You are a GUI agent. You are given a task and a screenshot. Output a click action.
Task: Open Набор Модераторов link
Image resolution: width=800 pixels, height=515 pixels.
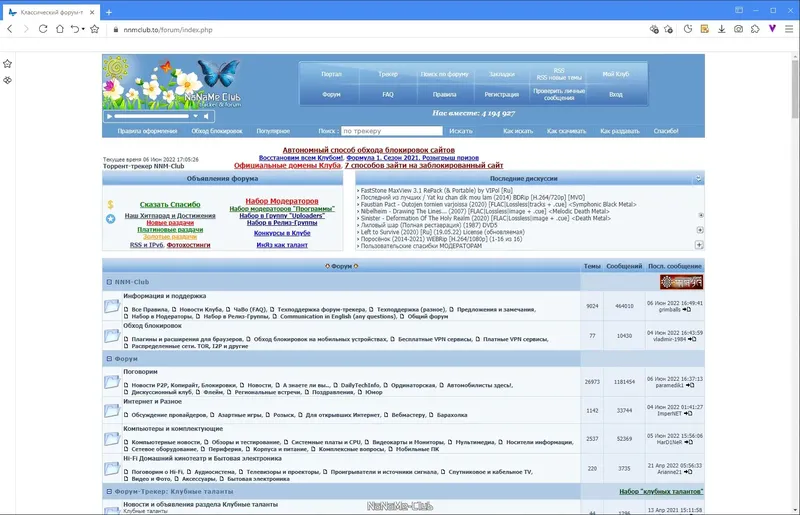(x=282, y=201)
